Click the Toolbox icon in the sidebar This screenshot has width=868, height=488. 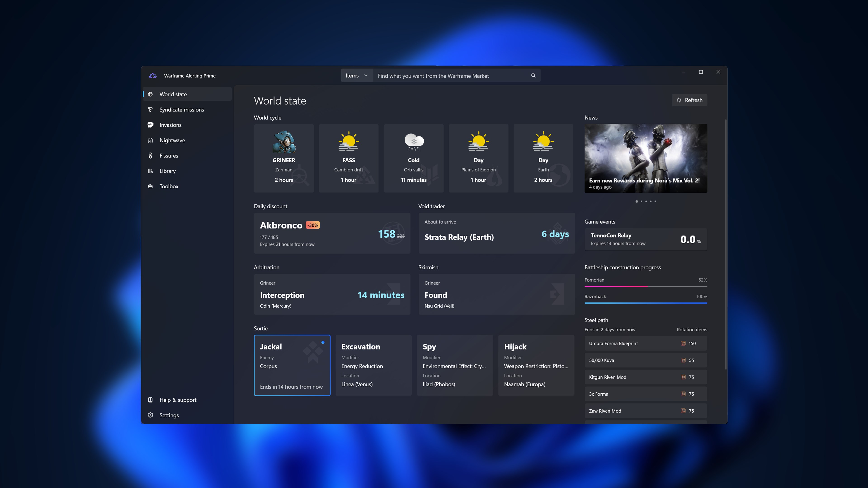(x=150, y=186)
